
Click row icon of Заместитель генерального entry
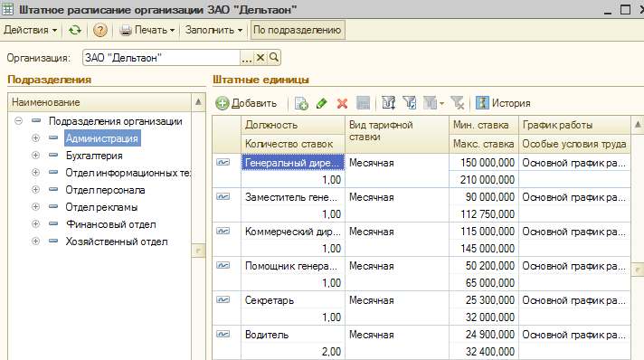click(x=223, y=197)
